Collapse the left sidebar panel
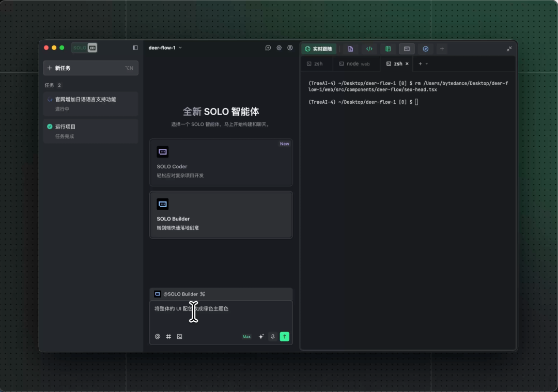The image size is (558, 392). (x=135, y=48)
